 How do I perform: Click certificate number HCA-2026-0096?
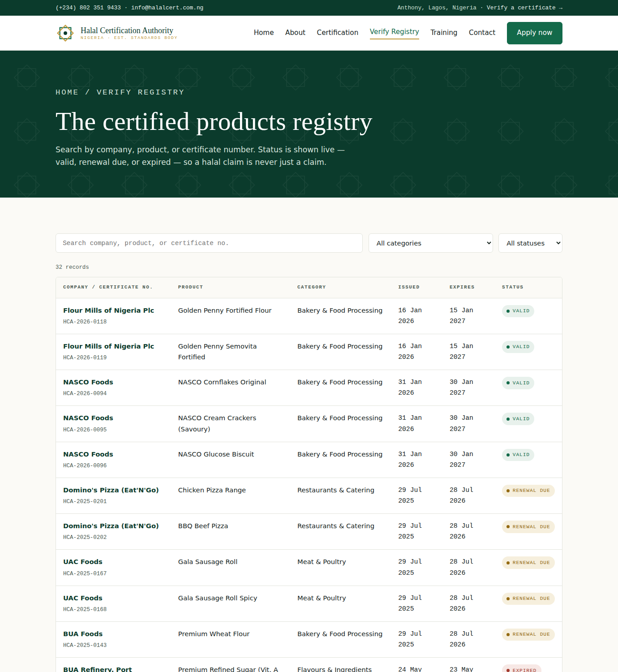(85, 465)
